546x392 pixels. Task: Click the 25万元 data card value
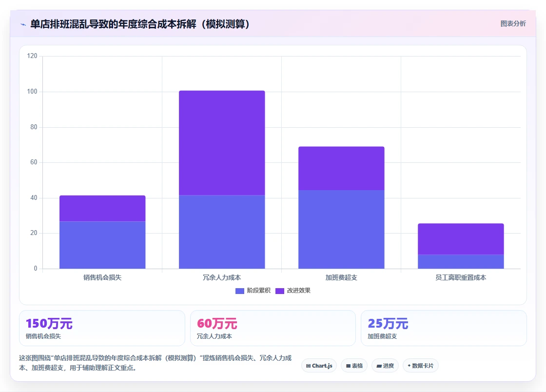388,323
